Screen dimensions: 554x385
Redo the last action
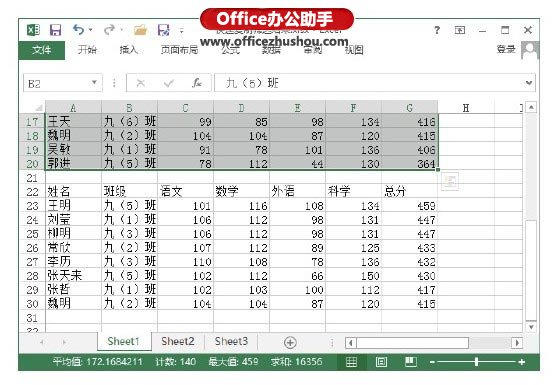pyautogui.click(x=109, y=30)
